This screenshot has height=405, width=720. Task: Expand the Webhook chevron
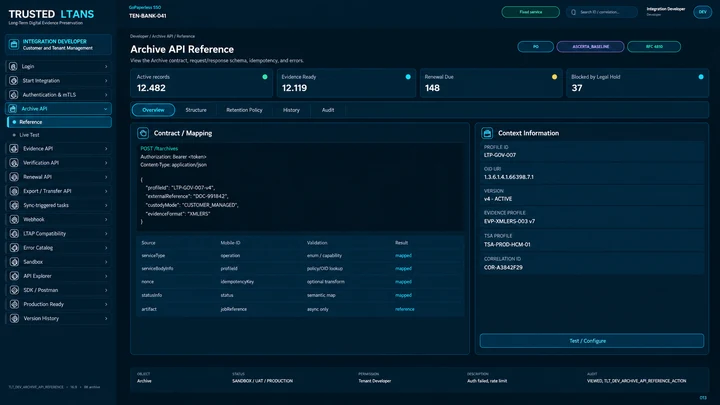[106, 219]
